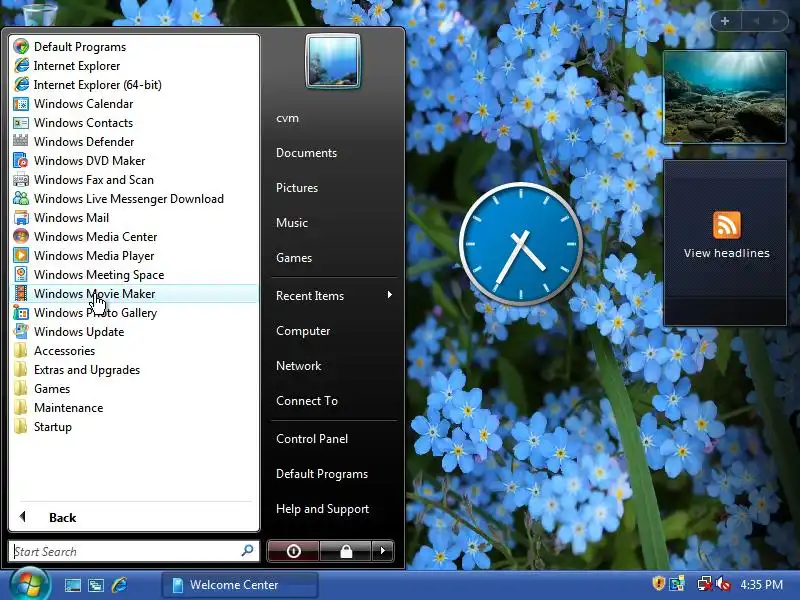Click the sidebar add gadget plus button
Image resolution: width=800 pixels, height=600 pixels.
click(x=724, y=21)
